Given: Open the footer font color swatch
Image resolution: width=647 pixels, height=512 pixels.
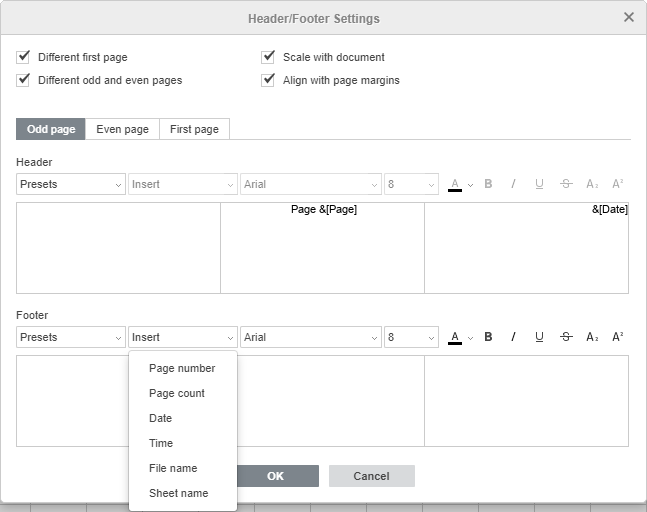Looking at the screenshot, I should click(455, 337).
